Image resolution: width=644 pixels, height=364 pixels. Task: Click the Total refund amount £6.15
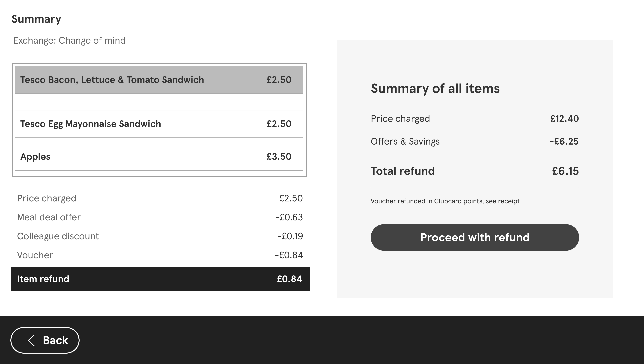565,171
